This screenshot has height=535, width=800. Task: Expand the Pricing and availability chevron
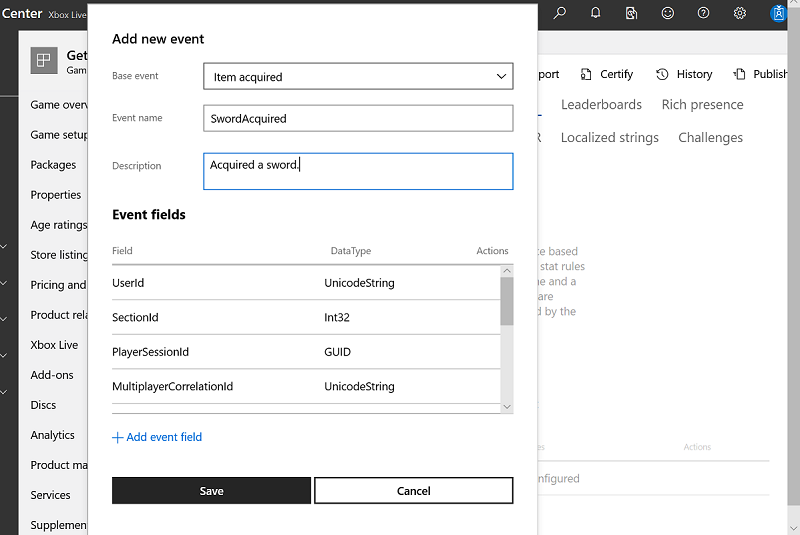coord(4,283)
